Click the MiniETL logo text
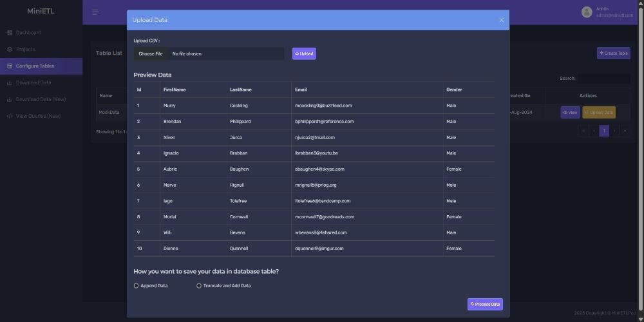This screenshot has width=644, height=322. pyautogui.click(x=41, y=12)
